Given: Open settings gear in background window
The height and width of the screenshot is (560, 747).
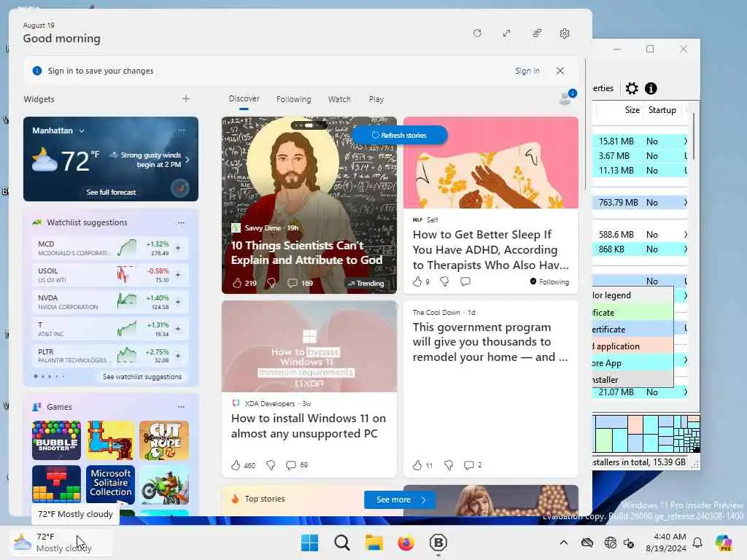Looking at the screenshot, I should click(632, 88).
